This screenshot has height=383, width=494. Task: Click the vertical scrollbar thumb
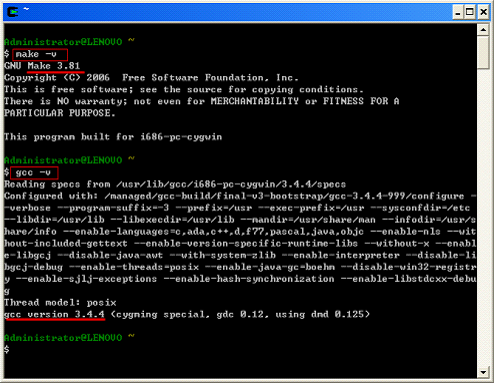[483, 52]
